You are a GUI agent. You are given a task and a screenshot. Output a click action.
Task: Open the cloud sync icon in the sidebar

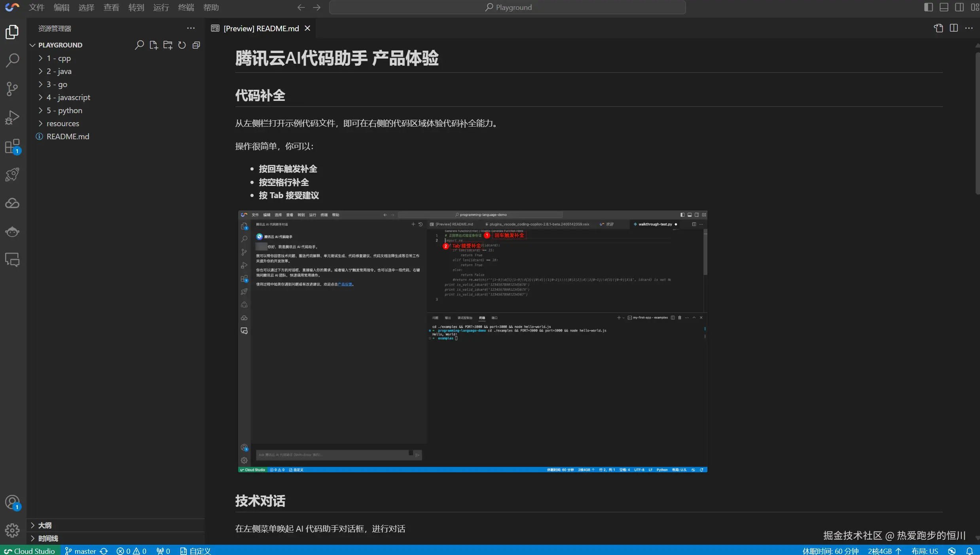(12, 203)
